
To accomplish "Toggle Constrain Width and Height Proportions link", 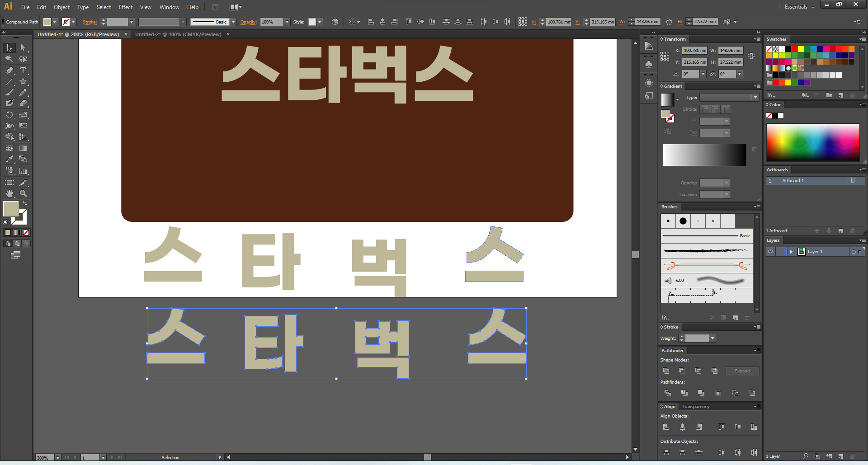I will click(x=751, y=56).
